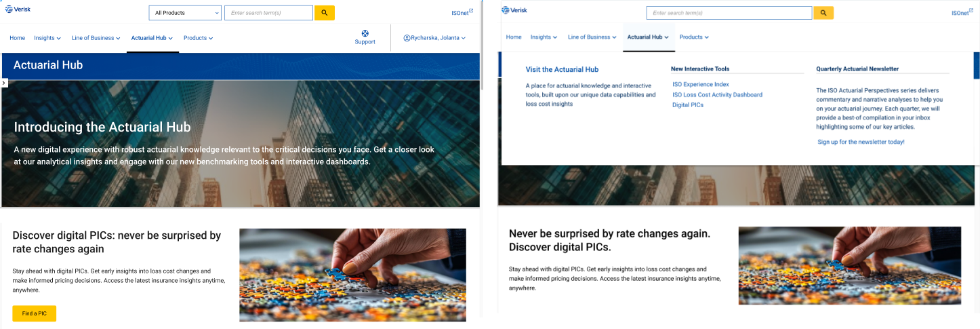This screenshot has height=329, width=980.
Task: Click the Find a PIC button
Action: click(34, 313)
